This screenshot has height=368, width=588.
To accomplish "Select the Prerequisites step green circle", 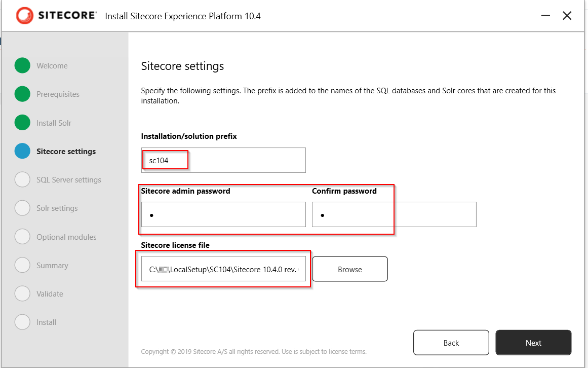I will click(x=22, y=94).
